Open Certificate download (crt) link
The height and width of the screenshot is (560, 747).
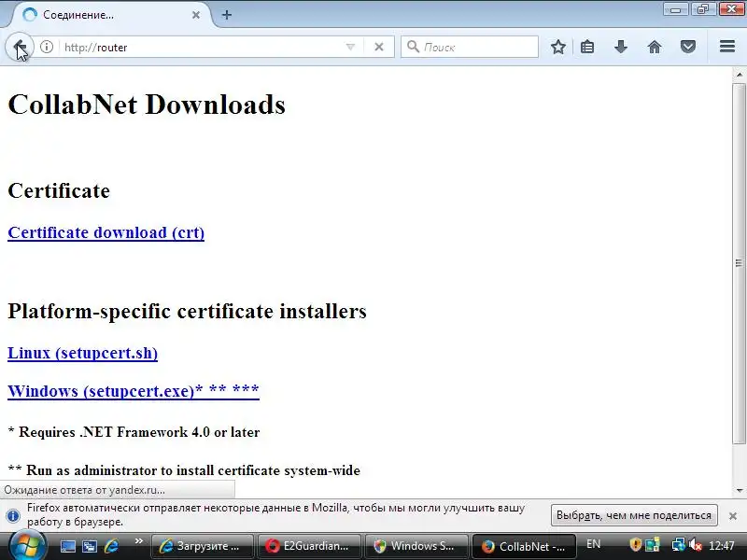point(106,232)
